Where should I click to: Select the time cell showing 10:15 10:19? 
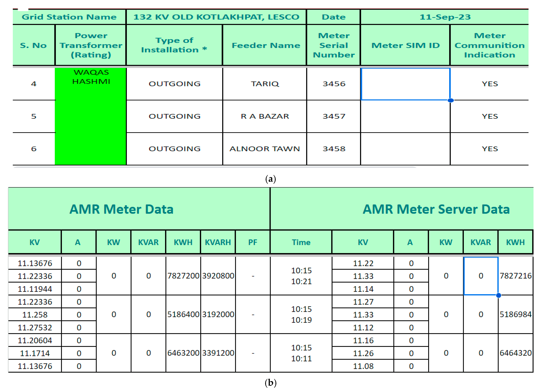(x=301, y=314)
